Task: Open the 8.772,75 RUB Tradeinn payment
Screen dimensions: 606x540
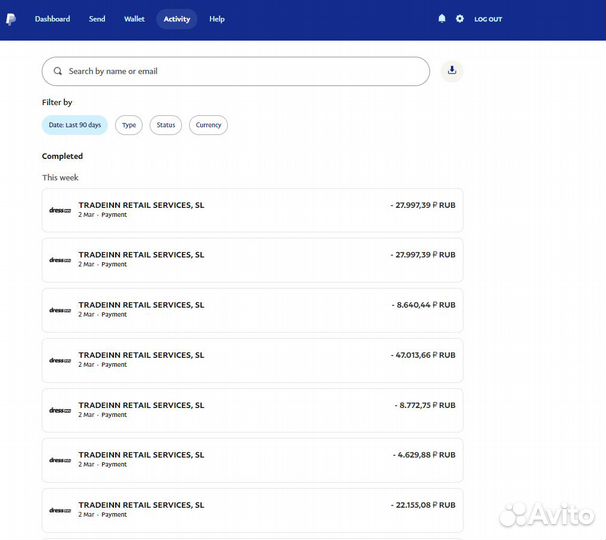Action: tap(252, 410)
